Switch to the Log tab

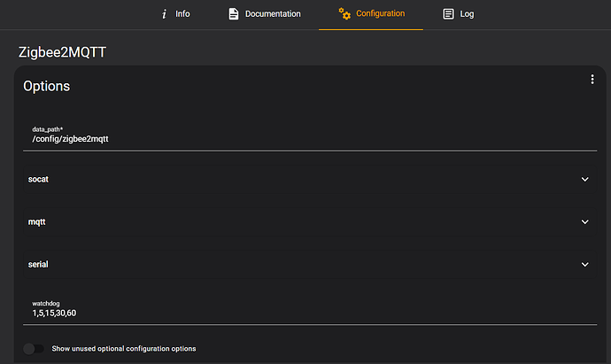468,14
